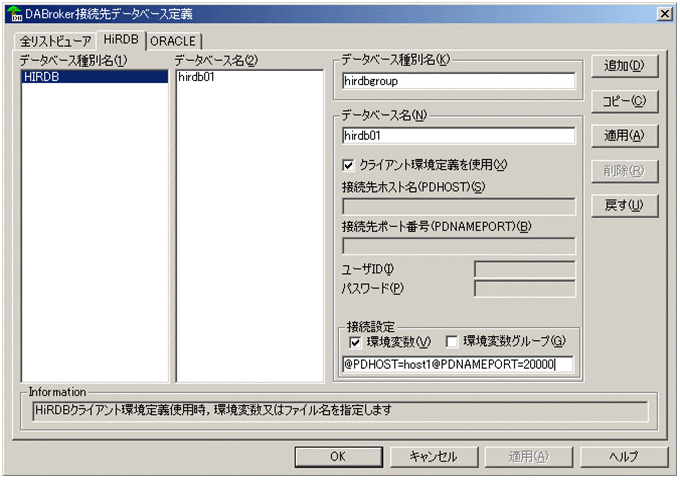The width and height of the screenshot is (680, 480).
Task: Click the 戻す(U) button
Action: (x=624, y=206)
